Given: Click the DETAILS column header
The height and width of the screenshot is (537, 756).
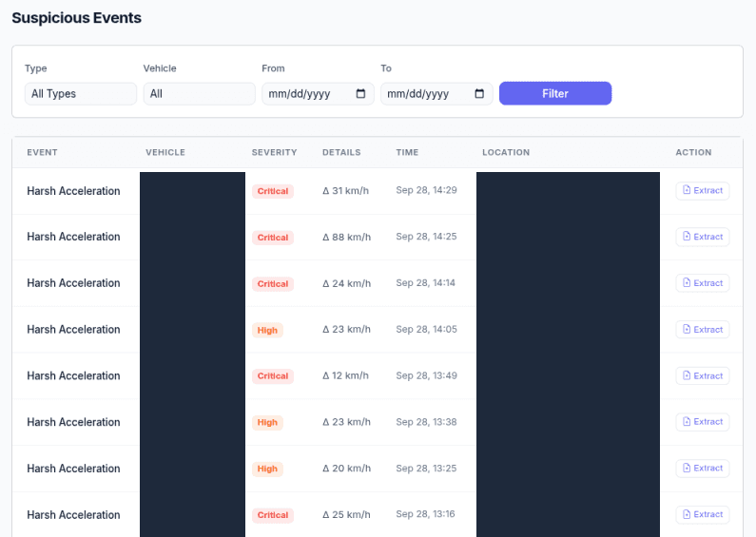Looking at the screenshot, I should pyautogui.click(x=341, y=152).
